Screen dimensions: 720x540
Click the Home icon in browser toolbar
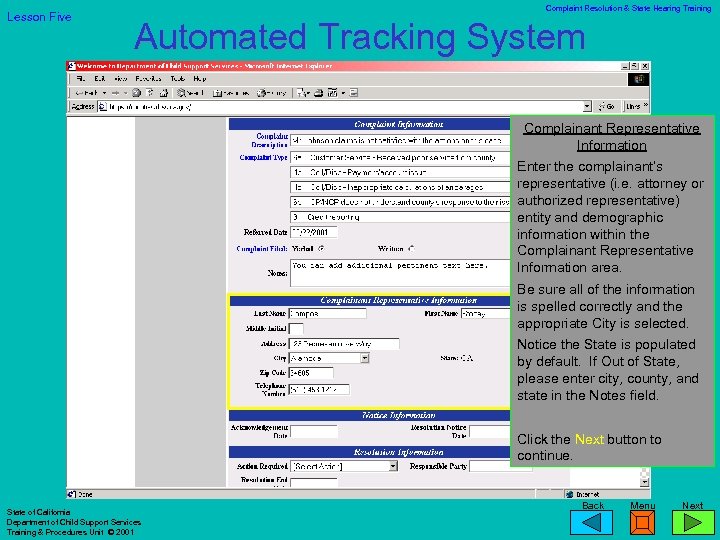coord(163,93)
